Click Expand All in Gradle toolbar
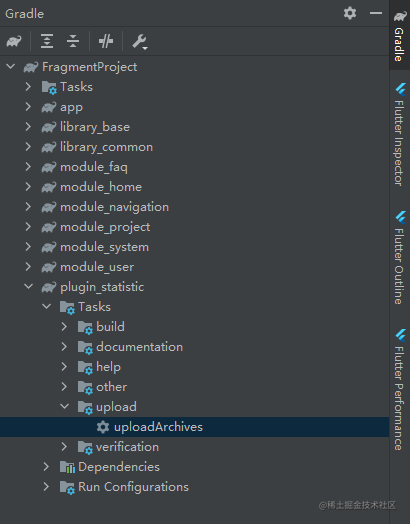The image size is (410, 524). [x=47, y=41]
